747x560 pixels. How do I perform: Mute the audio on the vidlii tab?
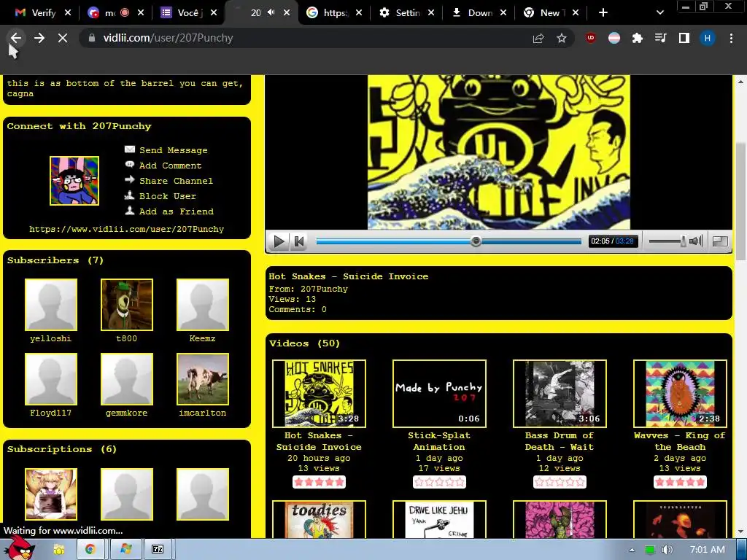(x=271, y=12)
